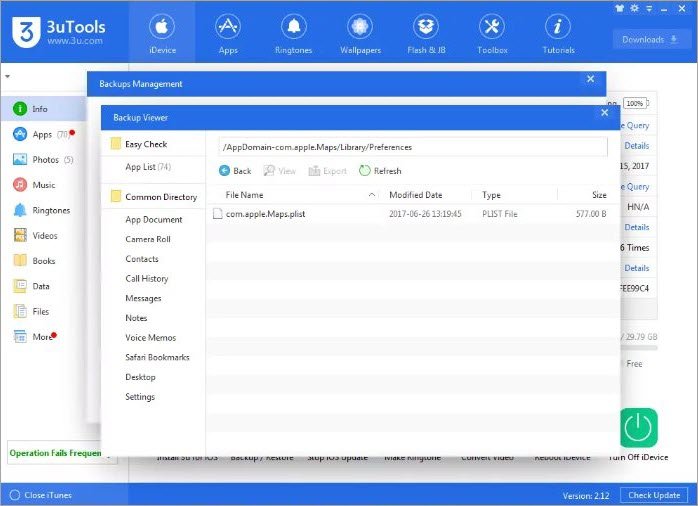Image resolution: width=698 pixels, height=506 pixels.
Task: Open Contacts directory
Action: tap(142, 259)
